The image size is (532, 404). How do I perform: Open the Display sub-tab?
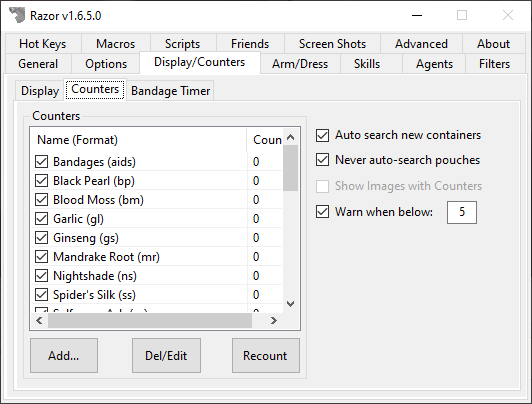[x=40, y=91]
